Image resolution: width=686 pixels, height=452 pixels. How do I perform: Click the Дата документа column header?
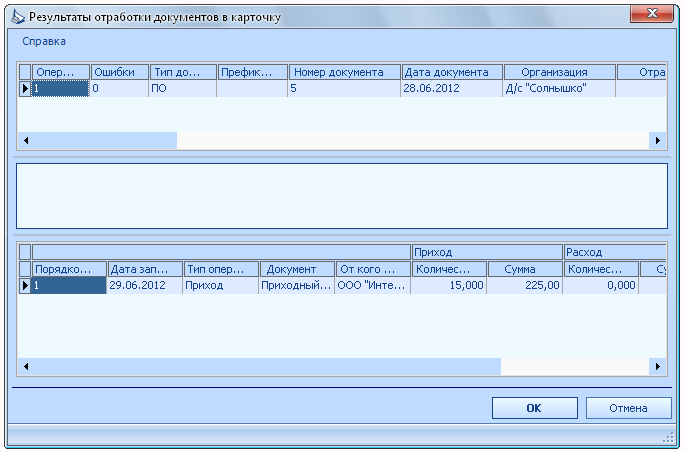pyautogui.click(x=452, y=72)
